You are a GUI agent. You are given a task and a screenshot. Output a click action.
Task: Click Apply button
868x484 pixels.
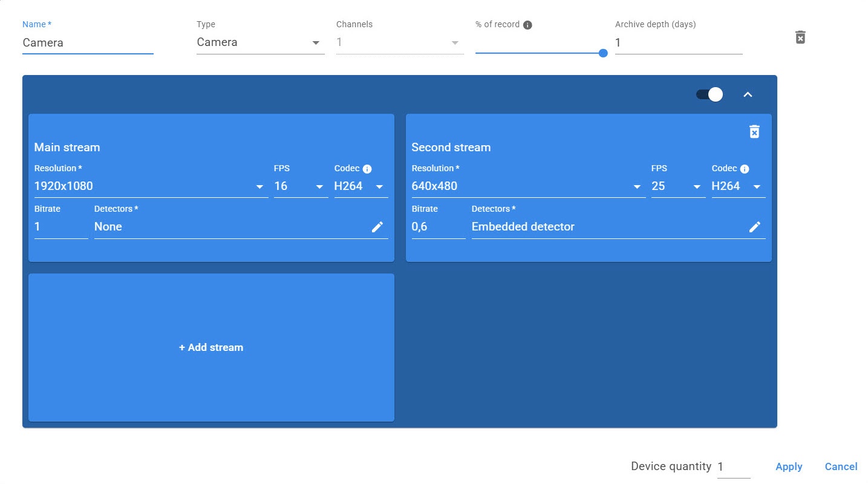(789, 466)
